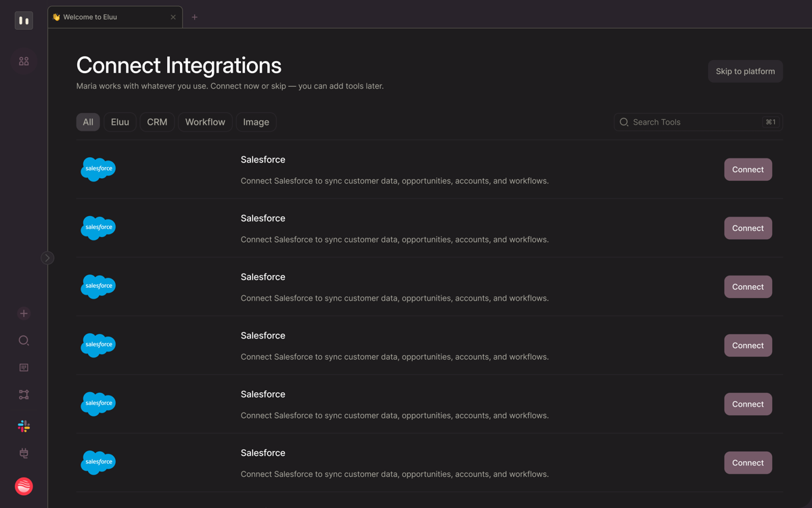Open the Slack icon in the sidebar
The image size is (812, 508).
[24, 426]
